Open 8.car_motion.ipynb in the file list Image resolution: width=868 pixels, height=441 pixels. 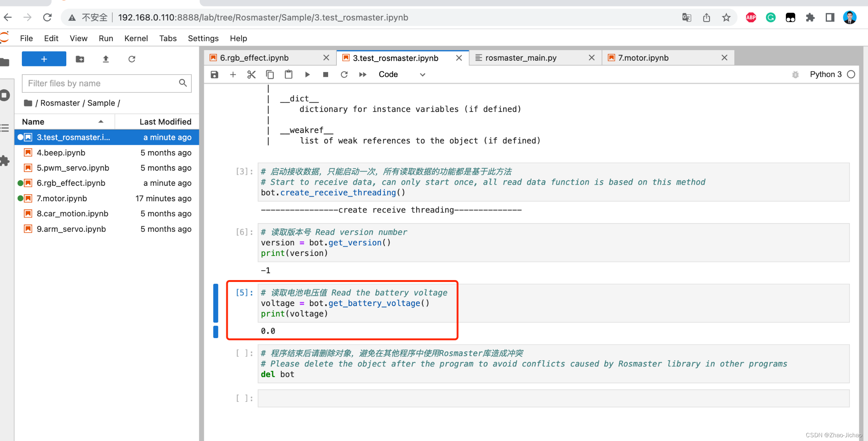click(x=72, y=214)
